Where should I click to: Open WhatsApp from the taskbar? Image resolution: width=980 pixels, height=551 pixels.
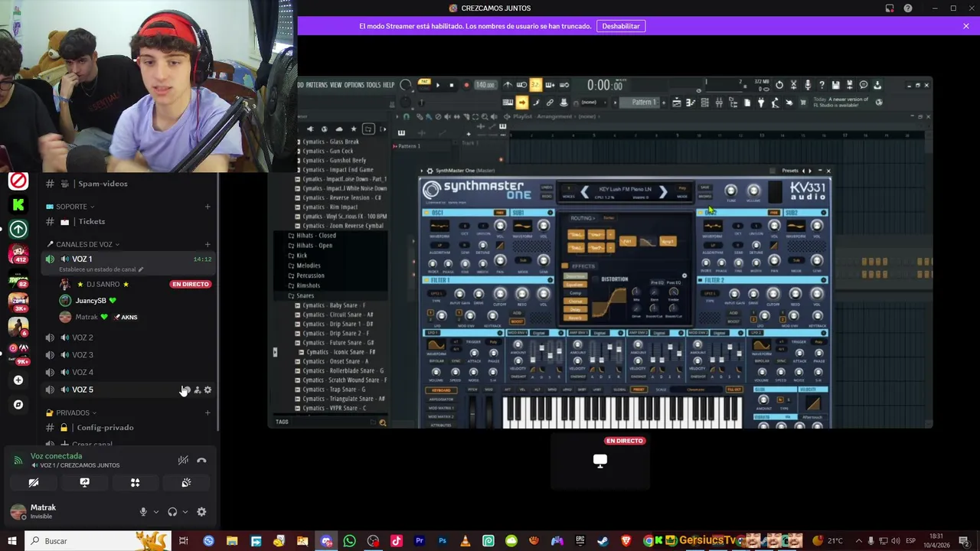(x=350, y=541)
